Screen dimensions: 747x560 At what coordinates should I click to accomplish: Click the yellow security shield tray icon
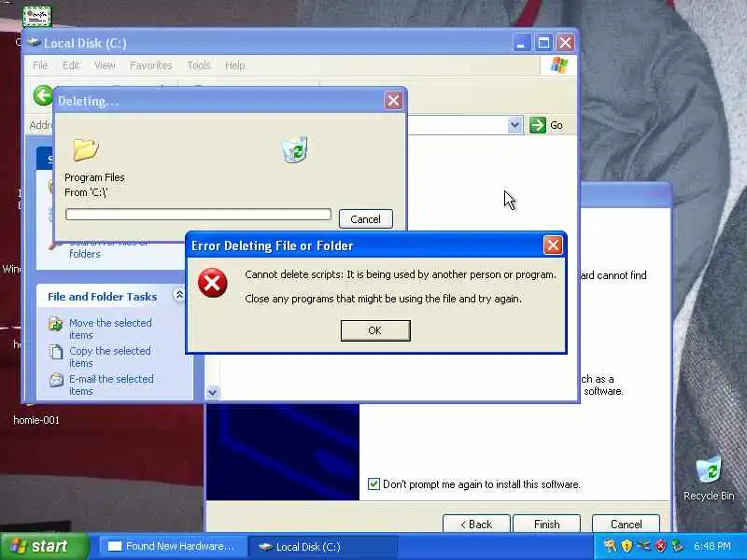627,546
